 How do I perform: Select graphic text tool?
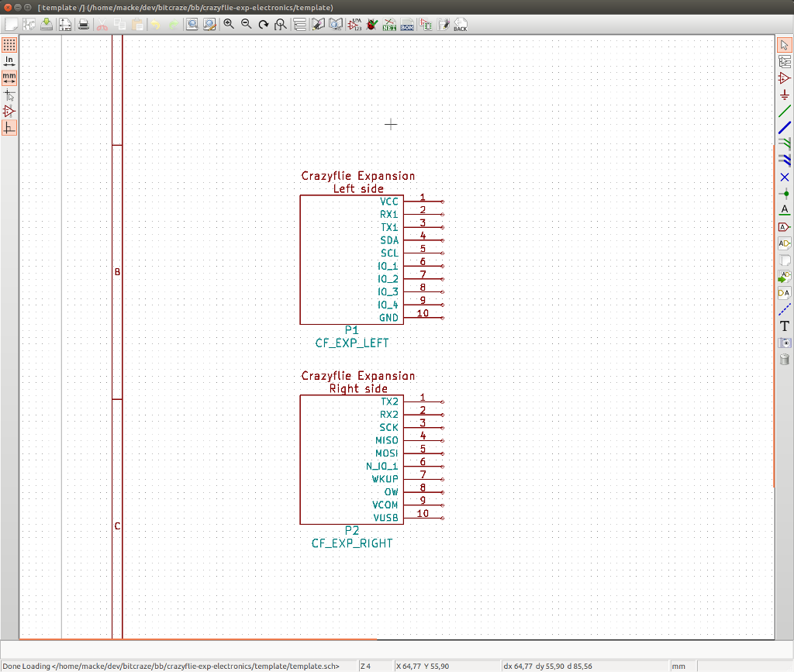coord(785,326)
